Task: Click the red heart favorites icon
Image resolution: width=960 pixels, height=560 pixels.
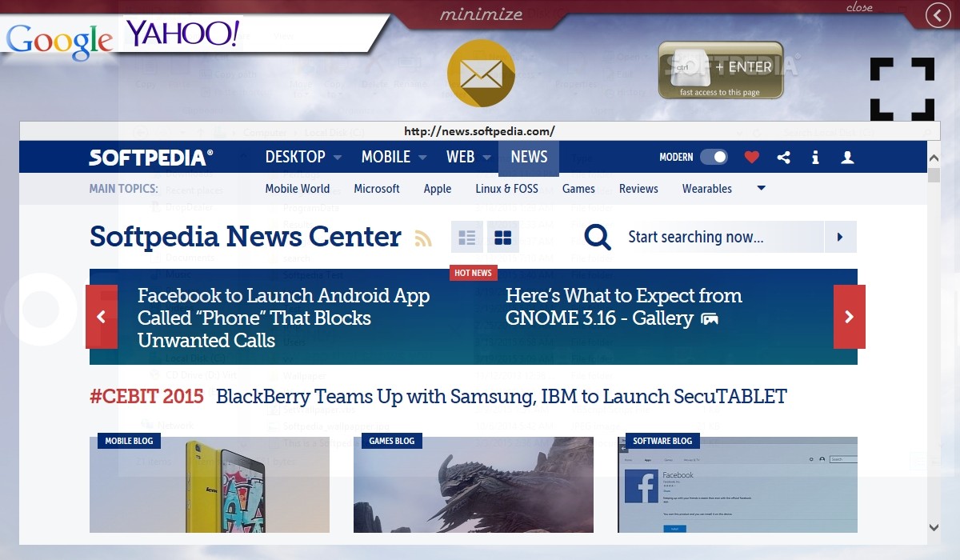Action: (x=751, y=158)
